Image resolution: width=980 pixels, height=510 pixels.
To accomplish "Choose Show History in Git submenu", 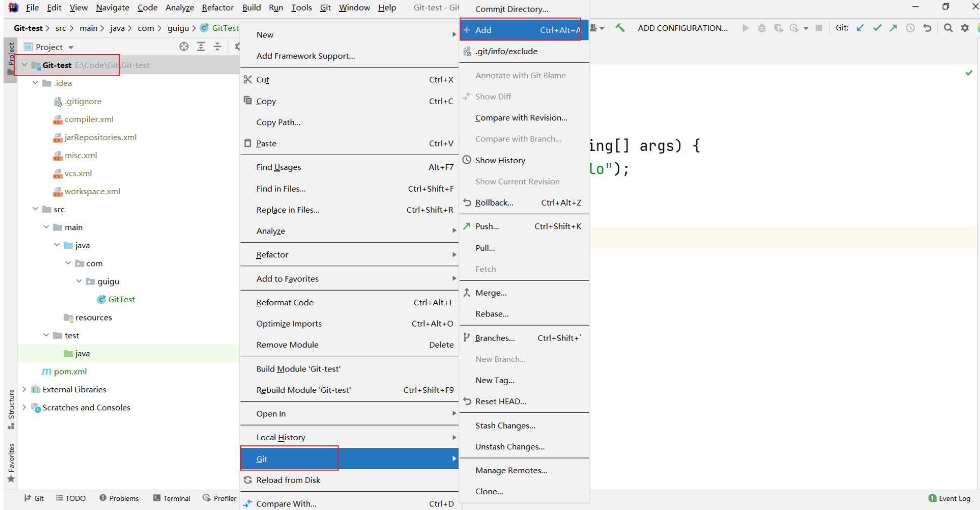I will click(x=524, y=160).
